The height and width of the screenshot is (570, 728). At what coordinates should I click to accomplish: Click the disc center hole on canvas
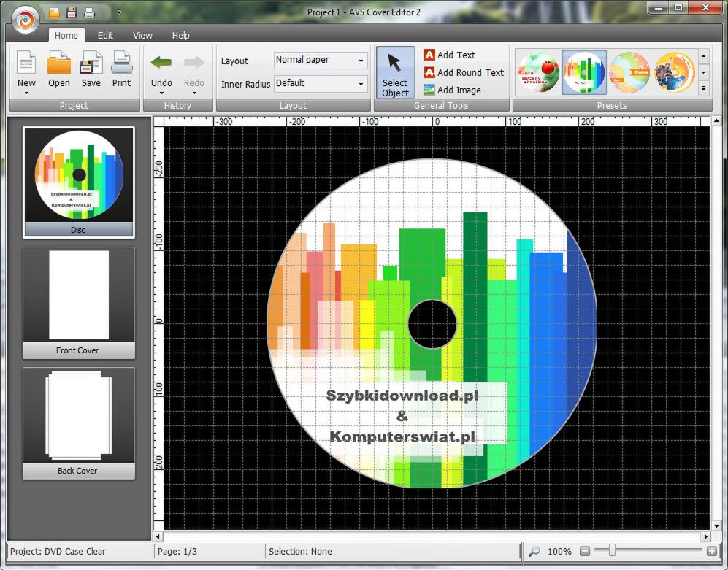[x=432, y=324]
